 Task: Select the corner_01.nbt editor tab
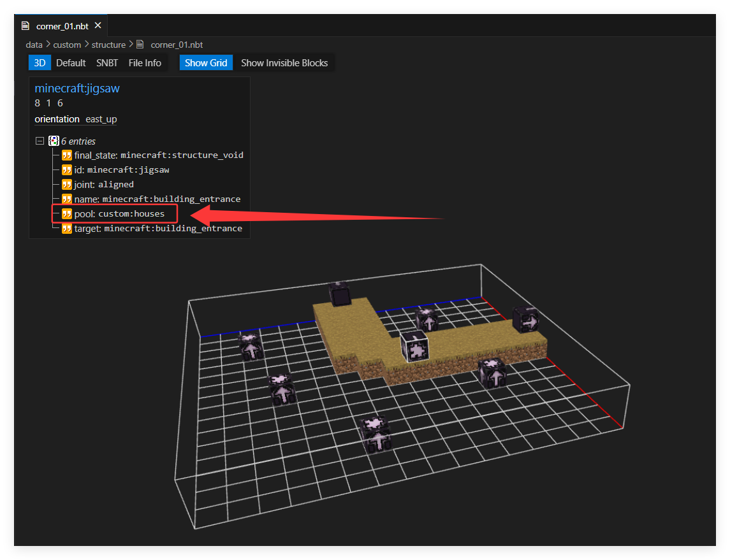point(61,25)
